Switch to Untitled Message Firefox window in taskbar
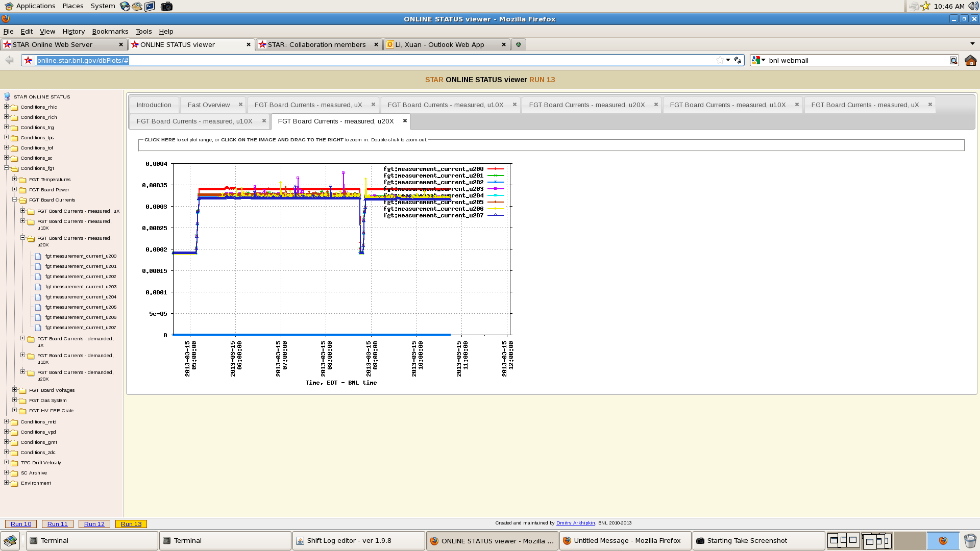Viewport: 980px width, 551px height. (x=625, y=541)
